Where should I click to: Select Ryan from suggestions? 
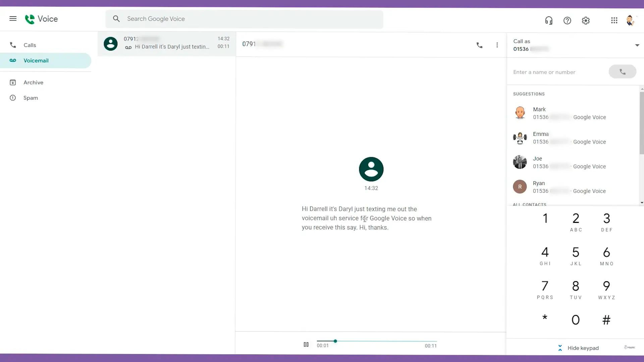(573, 187)
